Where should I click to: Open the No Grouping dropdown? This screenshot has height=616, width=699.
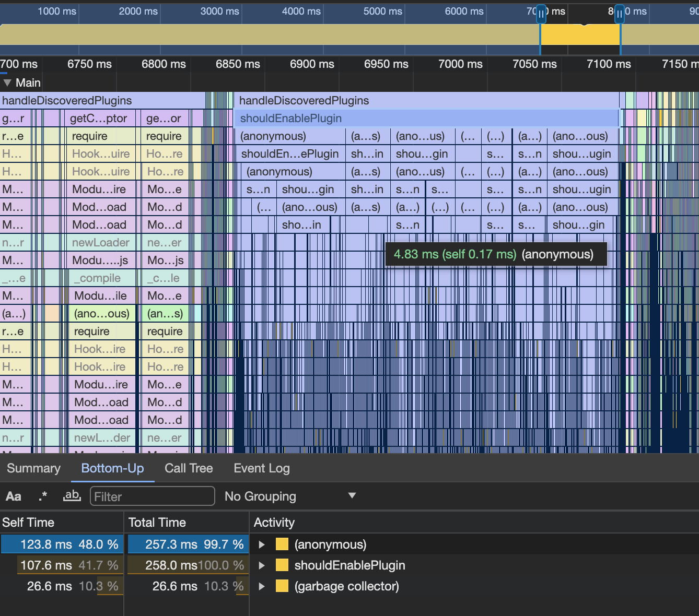click(x=290, y=496)
